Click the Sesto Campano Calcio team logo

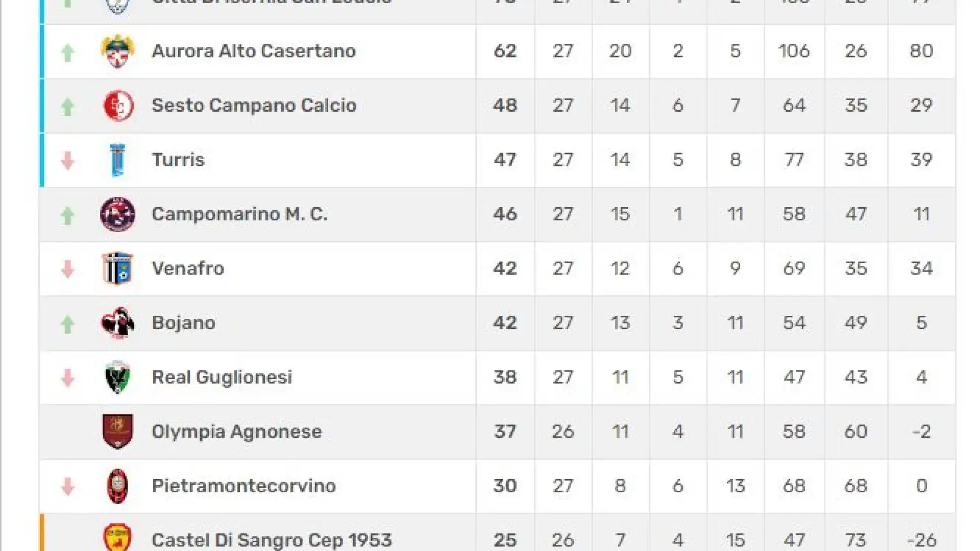[x=118, y=106]
